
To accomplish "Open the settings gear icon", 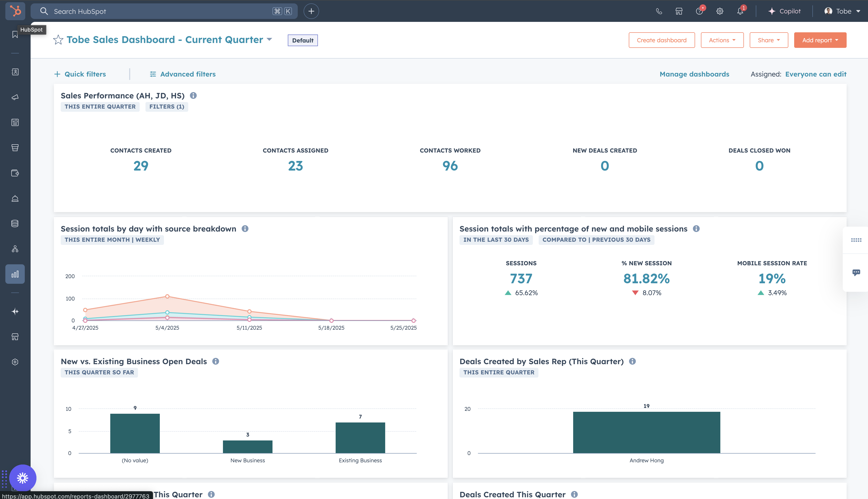I will pyautogui.click(x=720, y=11).
